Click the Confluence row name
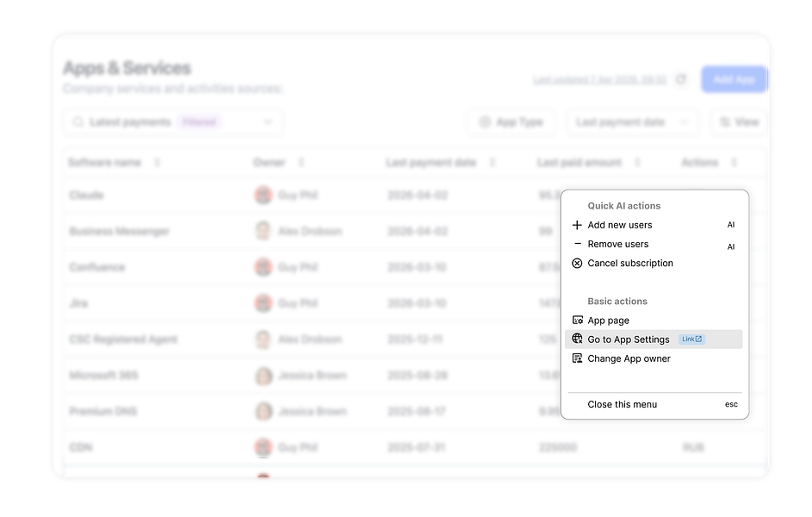 97,267
